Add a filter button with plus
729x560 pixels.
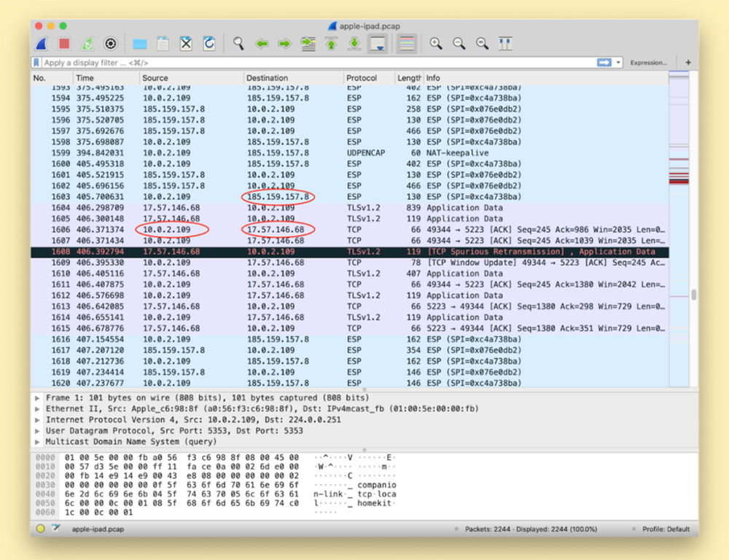tap(688, 63)
